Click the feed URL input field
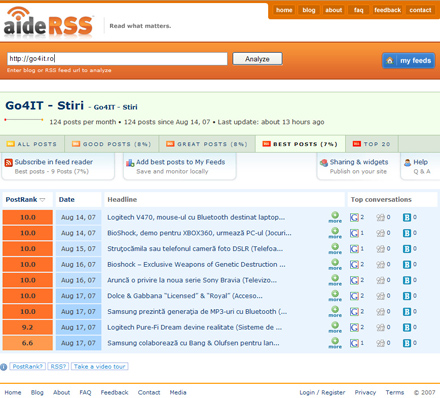Screen dimensions: 440x398 click(x=117, y=59)
